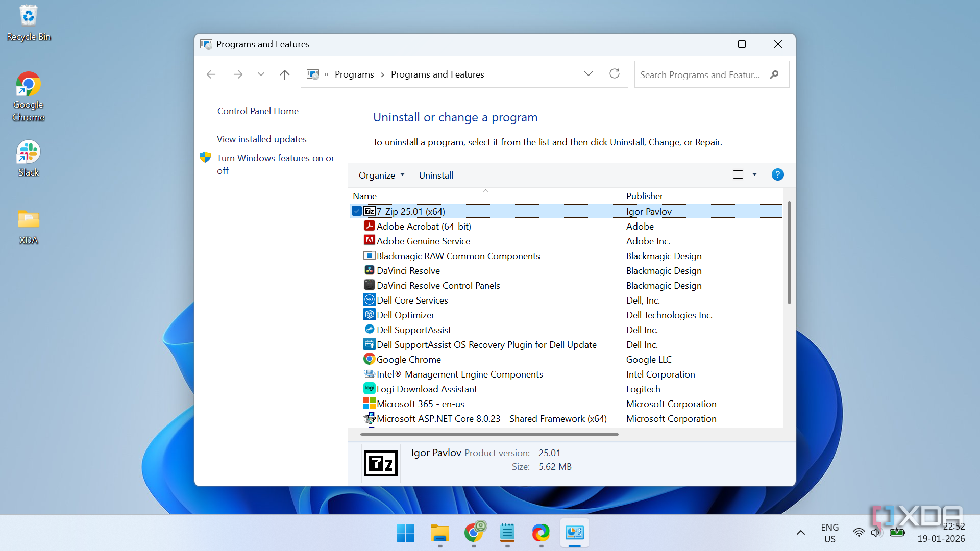Click the Uninstall toolbar button

click(x=436, y=175)
